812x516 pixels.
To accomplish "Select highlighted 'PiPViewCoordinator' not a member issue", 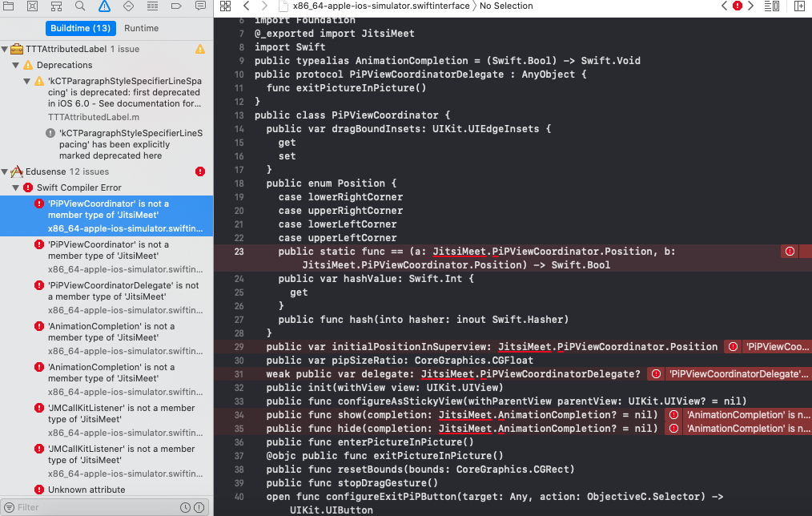I will [107, 216].
